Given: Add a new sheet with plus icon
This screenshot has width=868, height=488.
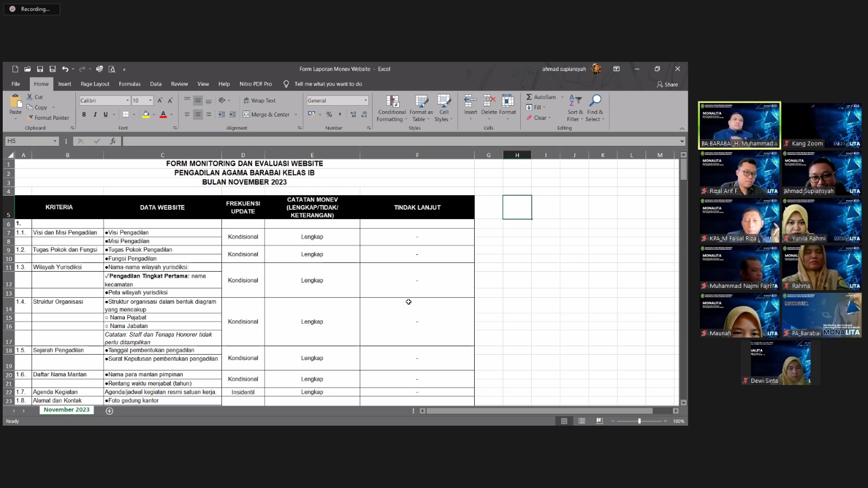Looking at the screenshot, I should (110, 411).
